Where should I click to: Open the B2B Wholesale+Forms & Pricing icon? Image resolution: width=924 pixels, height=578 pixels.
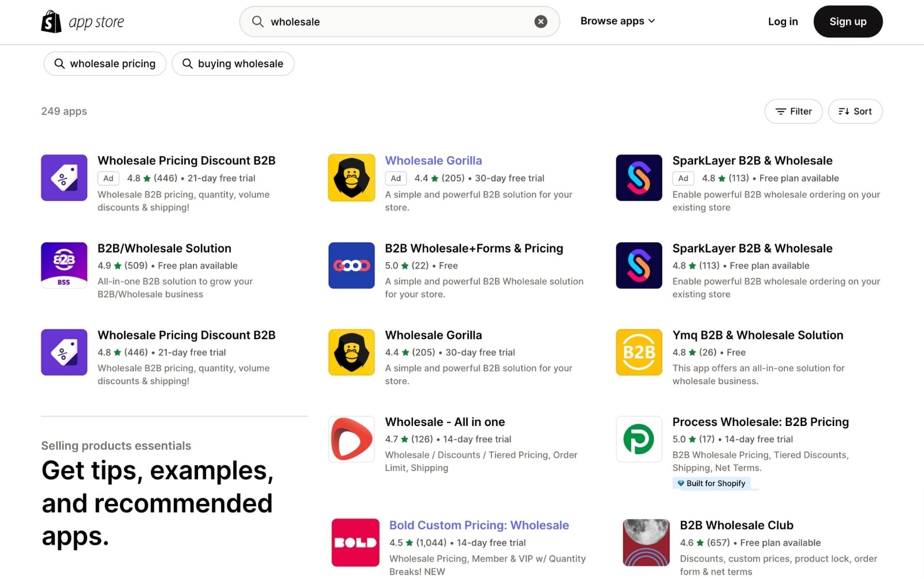(x=352, y=265)
